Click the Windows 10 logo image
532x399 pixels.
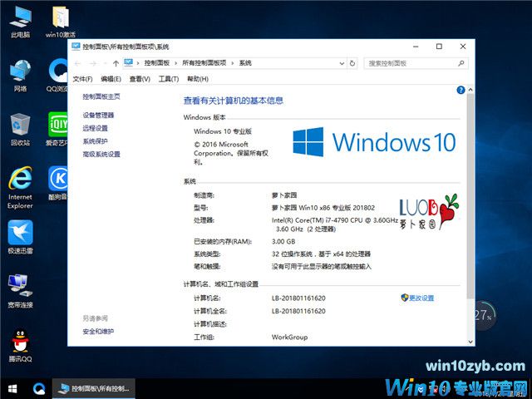[374, 142]
